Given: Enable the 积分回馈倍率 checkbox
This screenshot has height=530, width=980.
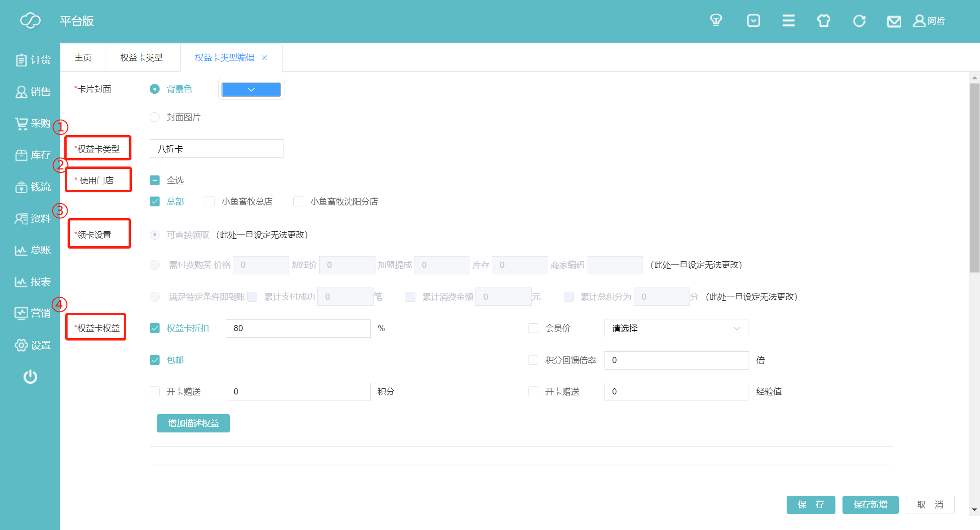Looking at the screenshot, I should [x=533, y=360].
